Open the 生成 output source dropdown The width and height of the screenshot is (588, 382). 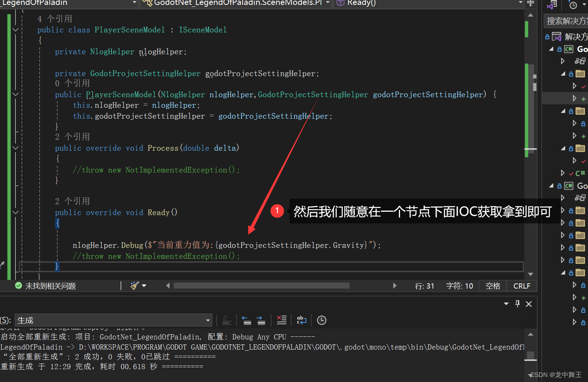tap(113, 320)
